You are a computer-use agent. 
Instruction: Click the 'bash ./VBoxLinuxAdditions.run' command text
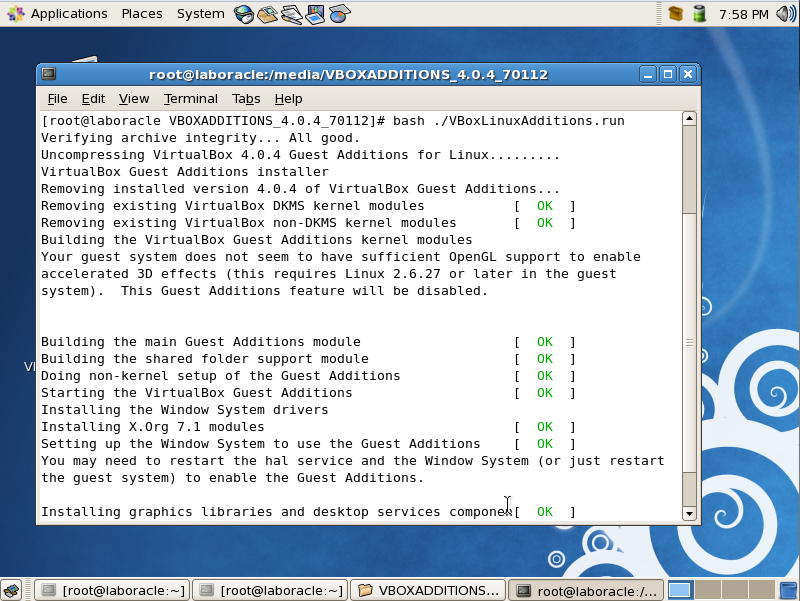click(508, 121)
